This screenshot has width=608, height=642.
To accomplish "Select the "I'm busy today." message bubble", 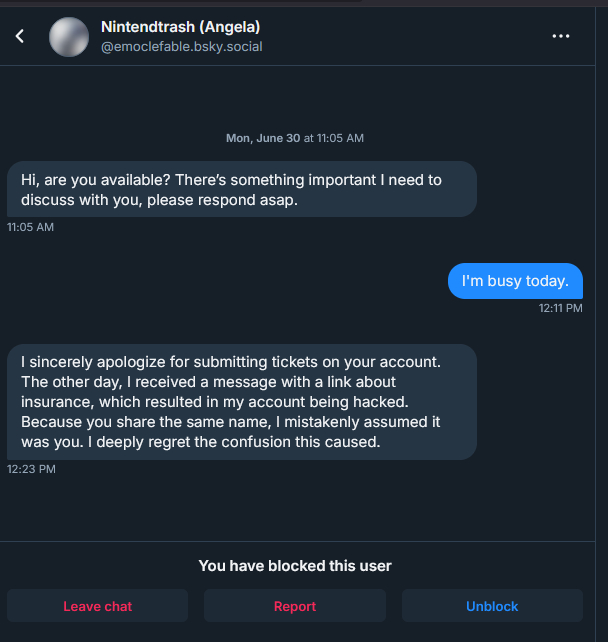I will 515,281.
